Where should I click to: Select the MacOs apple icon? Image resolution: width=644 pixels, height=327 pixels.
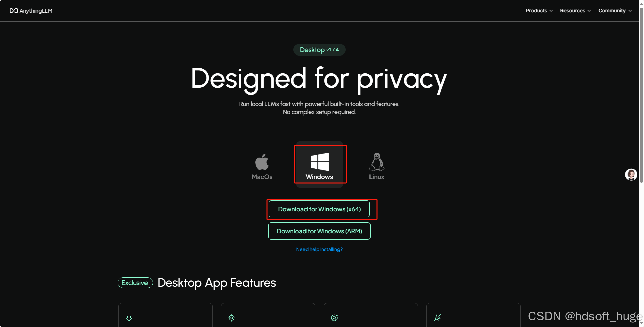tap(262, 162)
